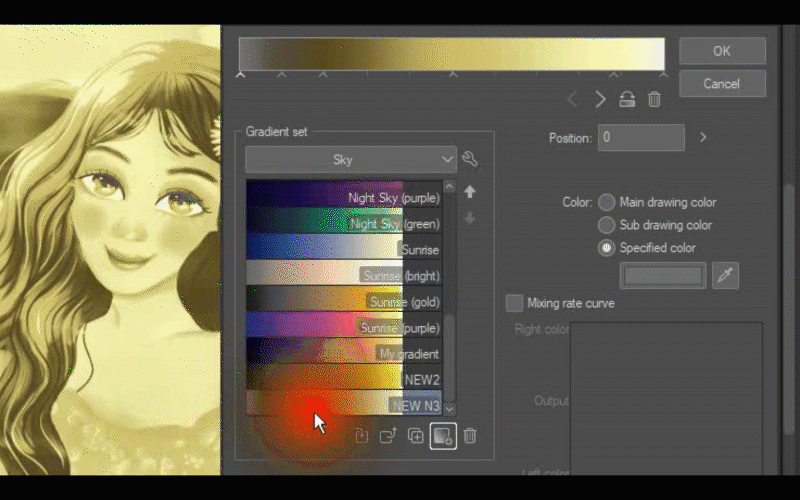Choose Specified color option
Viewport: 800px width, 500px height.
606,248
